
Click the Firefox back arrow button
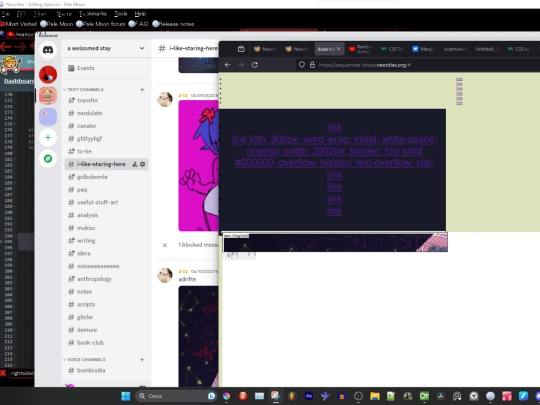pyautogui.click(x=227, y=65)
